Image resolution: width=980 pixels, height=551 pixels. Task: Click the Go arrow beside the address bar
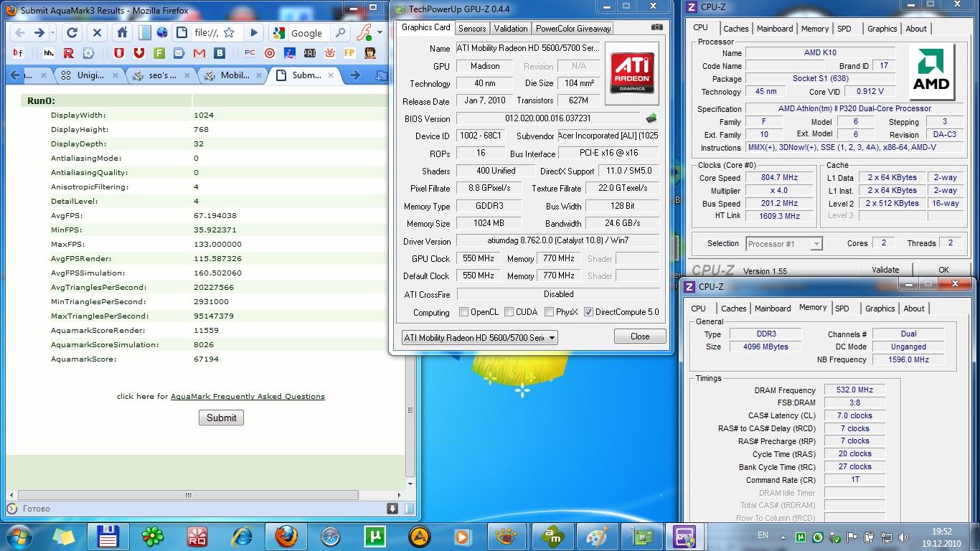click(253, 33)
